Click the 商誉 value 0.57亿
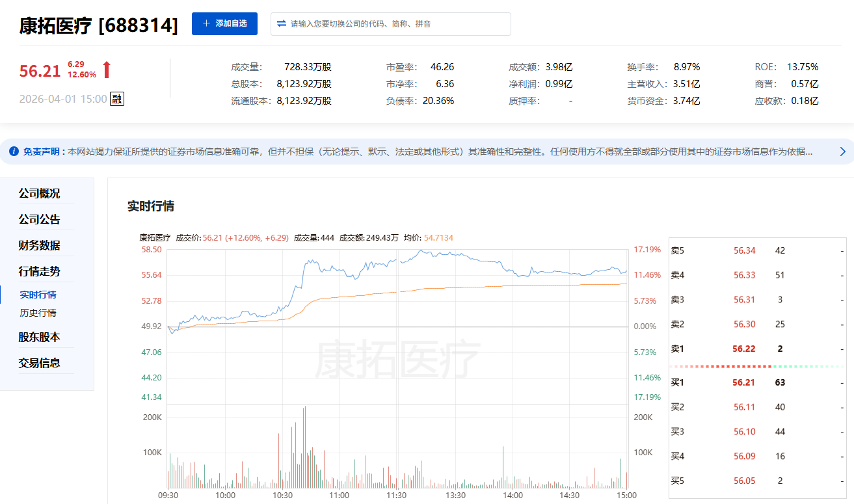Screen dimensions: 854x504 coord(805,84)
